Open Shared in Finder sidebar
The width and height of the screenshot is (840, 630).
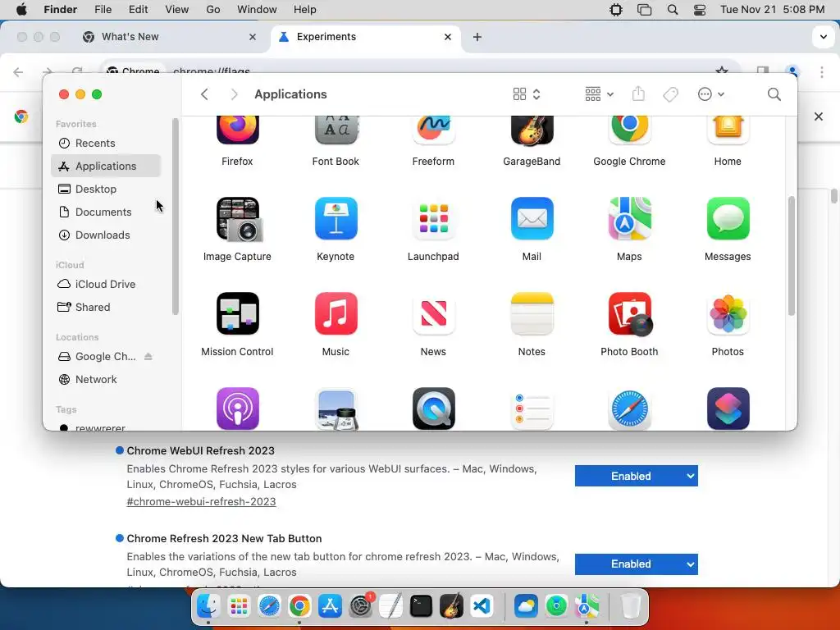[x=106, y=307]
